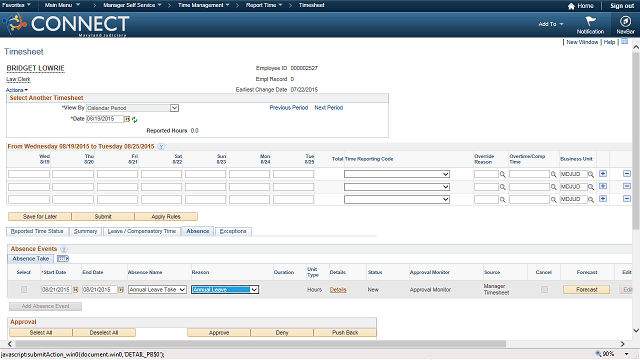This screenshot has height=360, width=640.
Task: Open calendar for absence Start Date
Action: [x=76, y=290]
